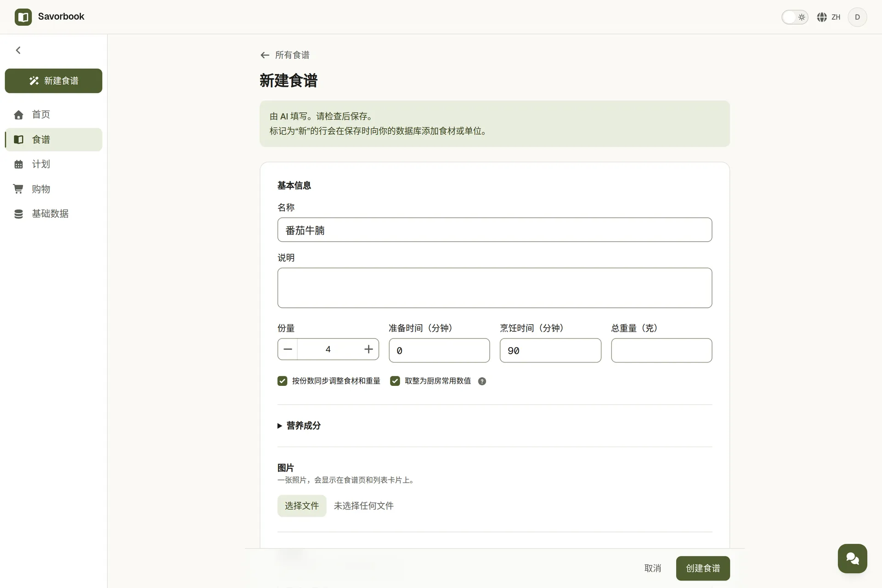The height and width of the screenshot is (588, 882).
Task: Go back via 所有食谱 link
Action: pos(285,55)
